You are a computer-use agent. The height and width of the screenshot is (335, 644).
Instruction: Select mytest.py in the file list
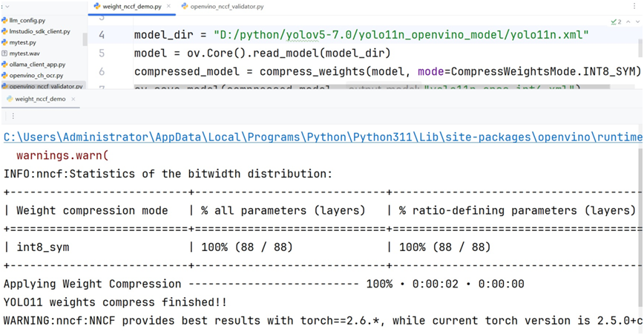click(22, 42)
